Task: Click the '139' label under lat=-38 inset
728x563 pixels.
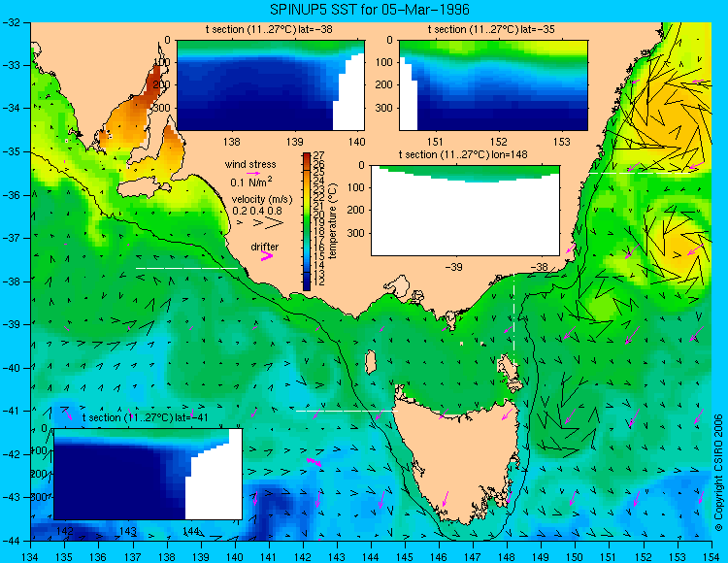Action: click(294, 142)
